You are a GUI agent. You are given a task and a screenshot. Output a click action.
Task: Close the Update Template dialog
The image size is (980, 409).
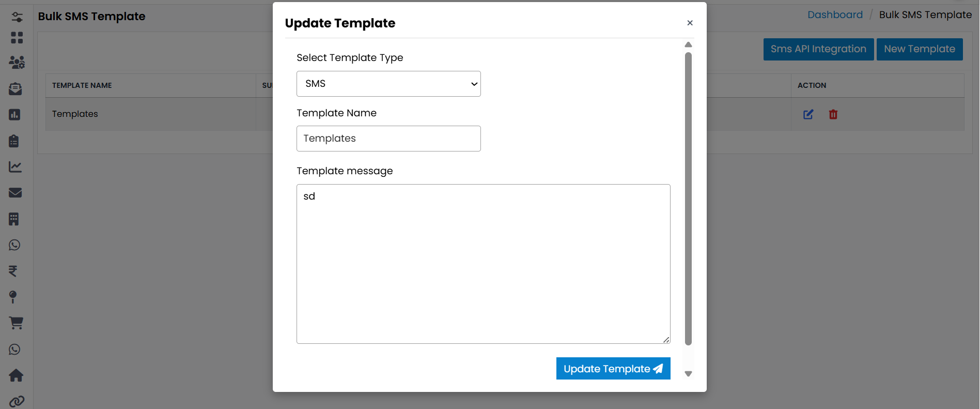690,23
